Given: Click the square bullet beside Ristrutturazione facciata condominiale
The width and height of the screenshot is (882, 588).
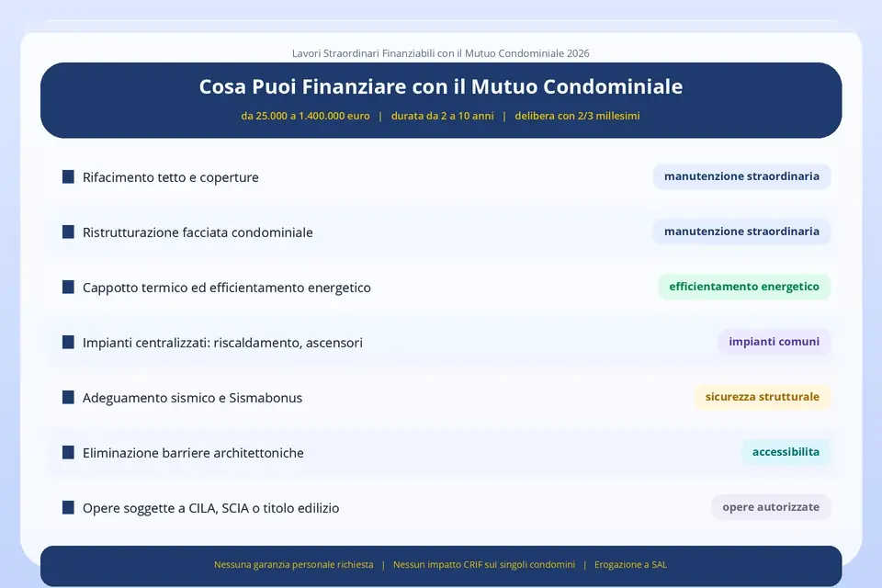Looking at the screenshot, I should 68,232.
